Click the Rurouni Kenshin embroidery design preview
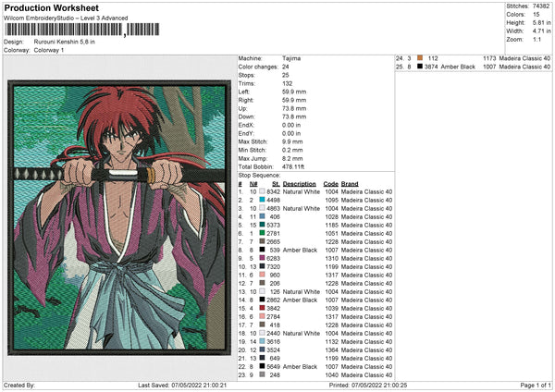This screenshot has width=555, height=392. pos(119,217)
